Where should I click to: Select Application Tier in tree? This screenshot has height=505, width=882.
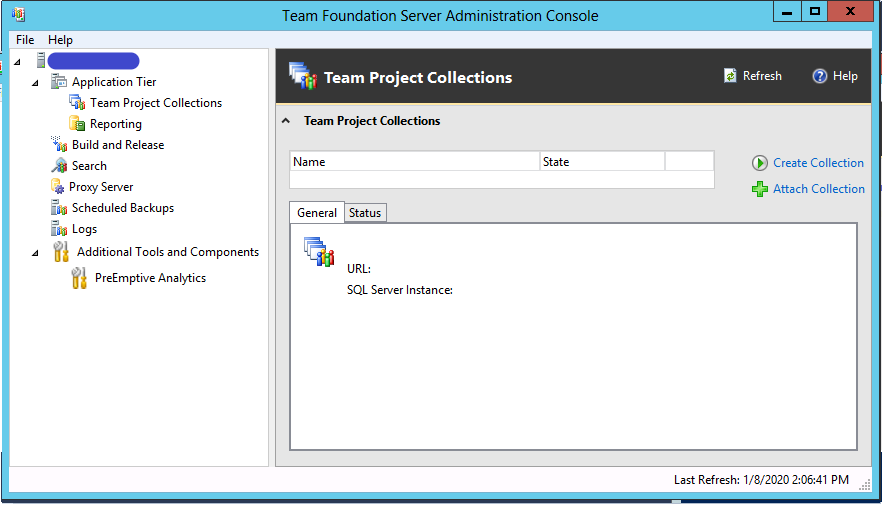click(x=114, y=82)
